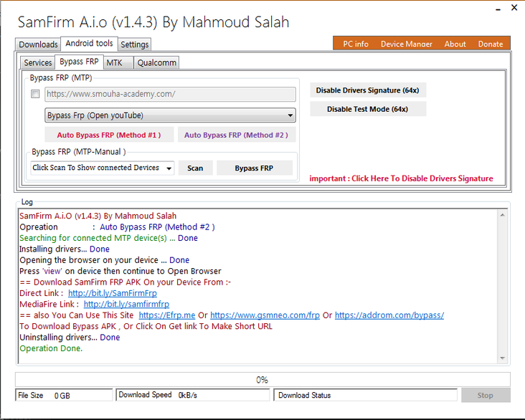Open the gsmneo.com/frp link
Screen dimensions: 525x420
pos(265,315)
